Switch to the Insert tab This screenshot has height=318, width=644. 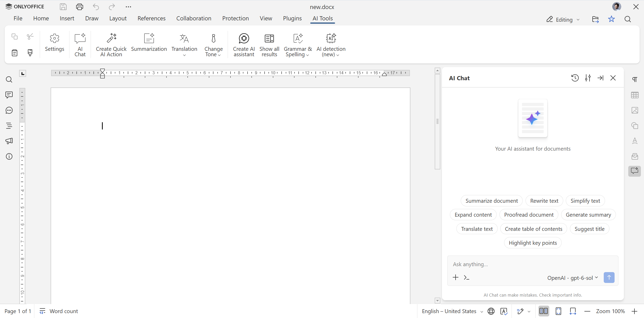[67, 18]
